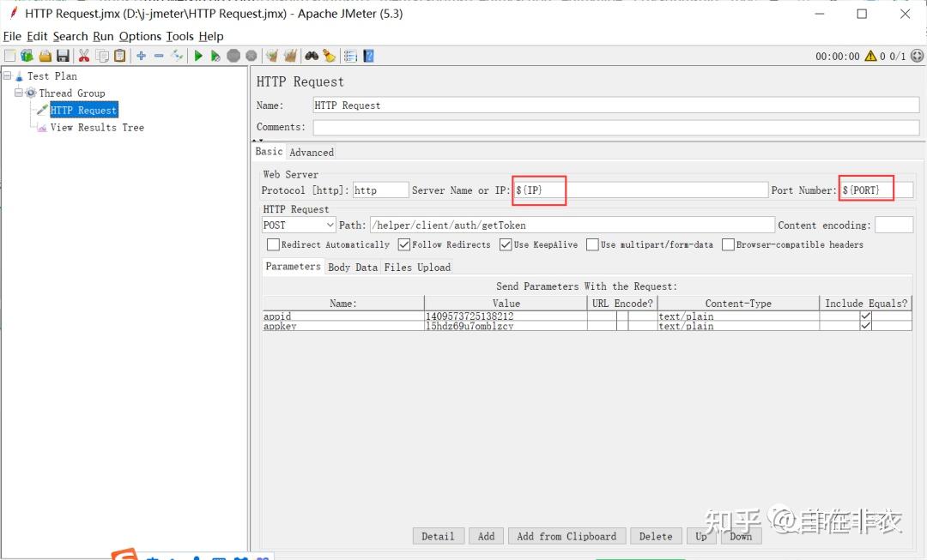The width and height of the screenshot is (927, 560).
Task: Switch to the Advanced tab
Action: [x=312, y=152]
